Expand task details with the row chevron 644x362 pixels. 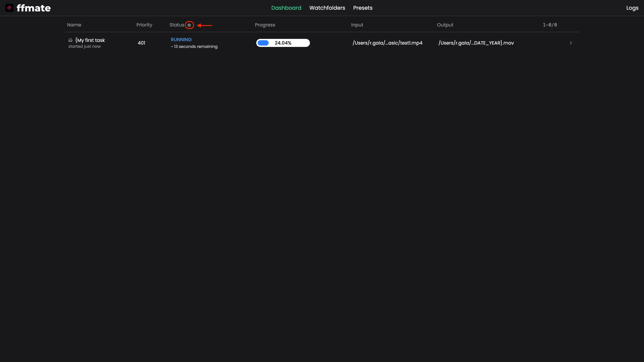click(x=571, y=43)
